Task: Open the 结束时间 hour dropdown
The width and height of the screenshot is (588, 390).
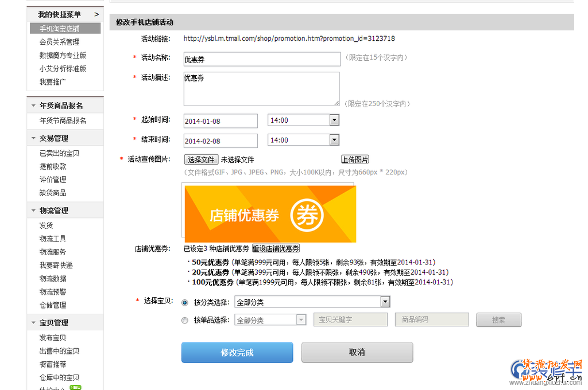Action: coord(334,140)
